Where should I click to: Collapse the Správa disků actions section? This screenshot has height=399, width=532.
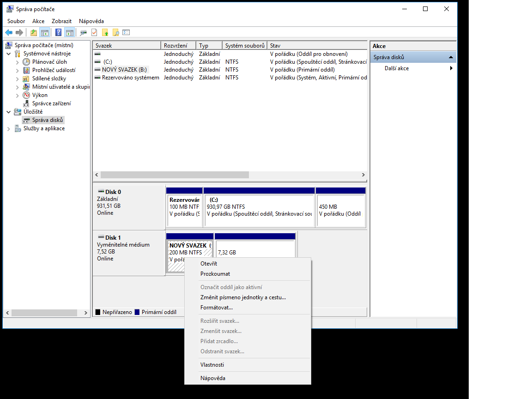tap(451, 57)
